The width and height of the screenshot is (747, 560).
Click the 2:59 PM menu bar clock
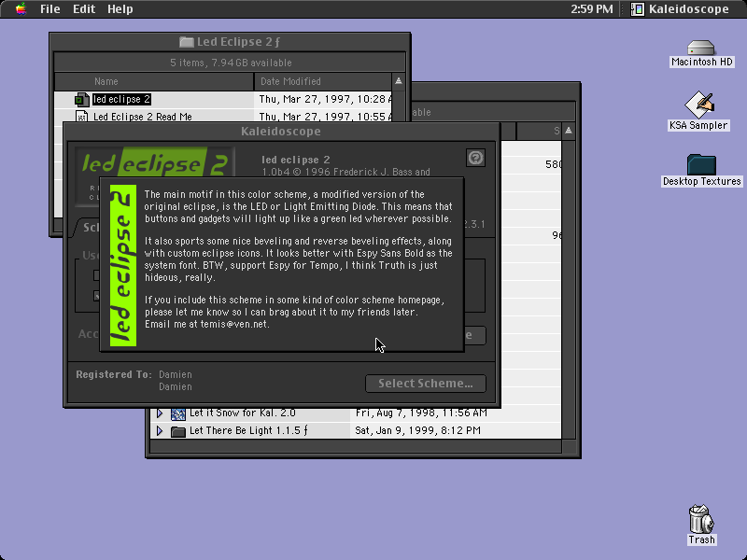592,9
